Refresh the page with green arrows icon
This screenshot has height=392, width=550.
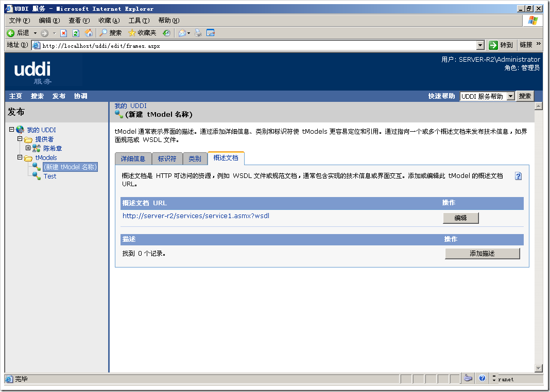(76, 33)
